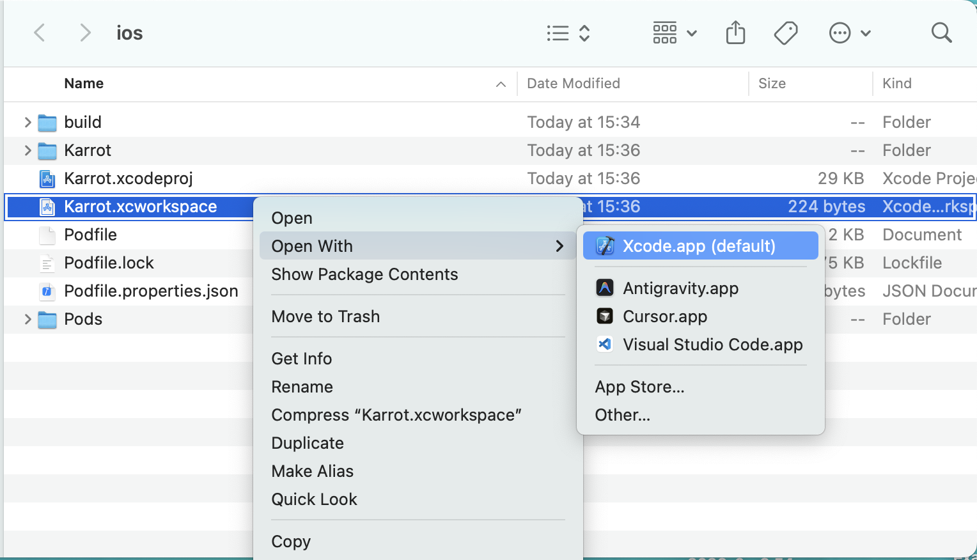Click "Today at 15:34" date cell
This screenshot has width=977, height=560.
583,122
